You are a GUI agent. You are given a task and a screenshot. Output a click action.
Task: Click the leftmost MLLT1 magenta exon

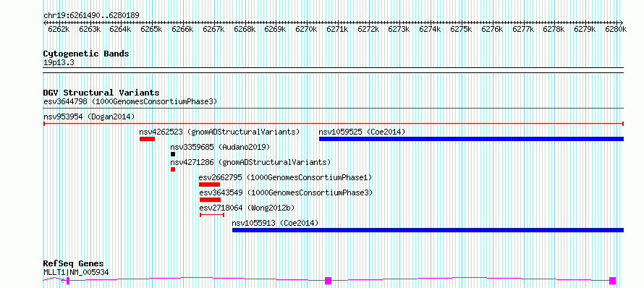coord(68,281)
